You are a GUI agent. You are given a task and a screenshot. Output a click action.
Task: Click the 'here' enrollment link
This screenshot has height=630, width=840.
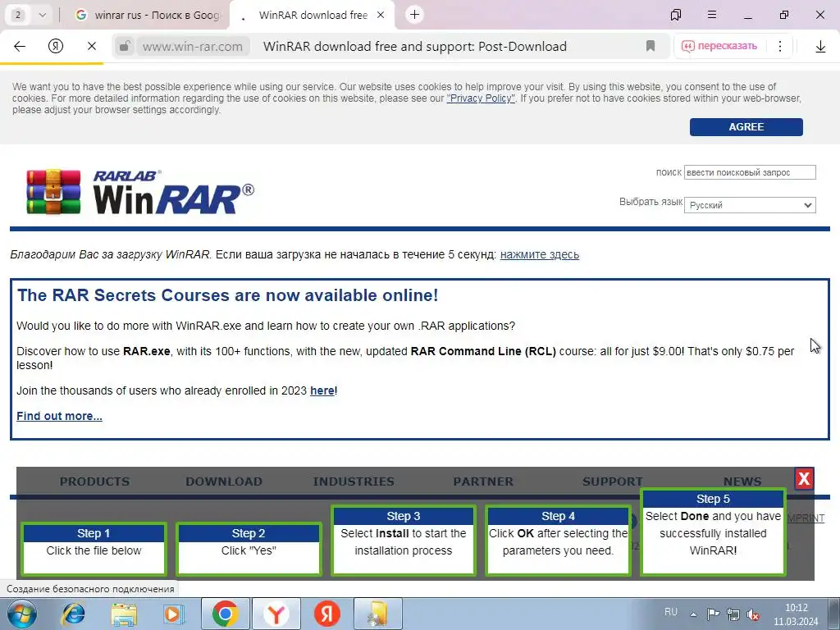click(322, 390)
